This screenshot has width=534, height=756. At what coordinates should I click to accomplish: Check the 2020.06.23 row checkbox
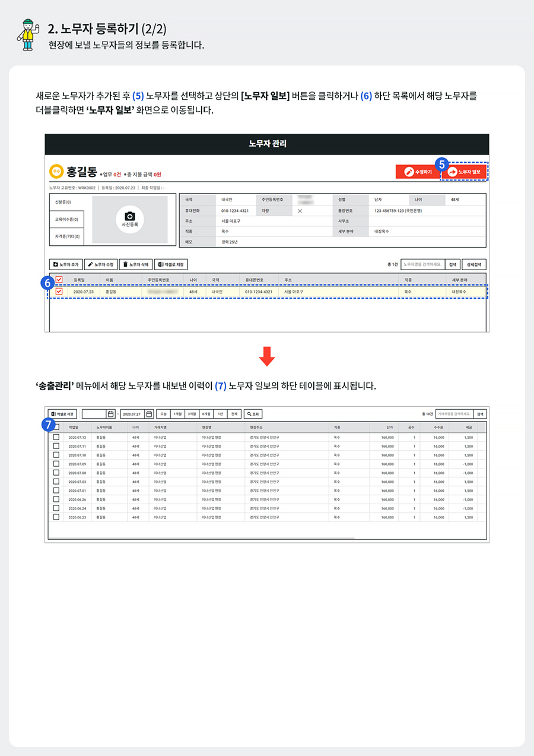click(56, 517)
